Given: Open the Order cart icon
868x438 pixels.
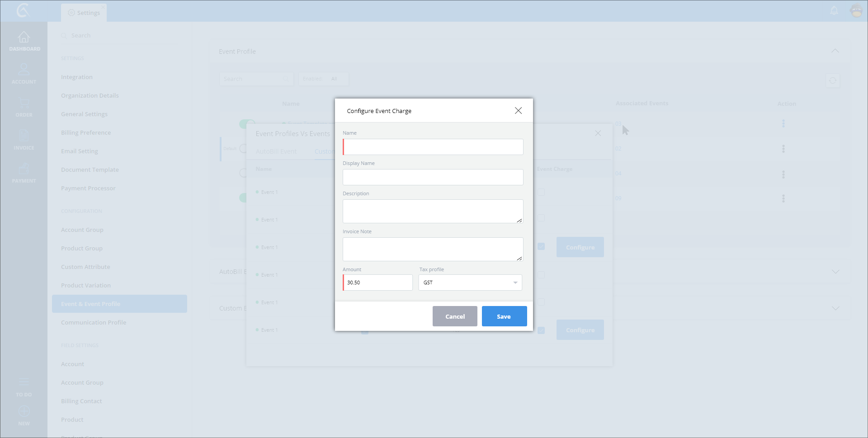Looking at the screenshot, I should 24,104.
